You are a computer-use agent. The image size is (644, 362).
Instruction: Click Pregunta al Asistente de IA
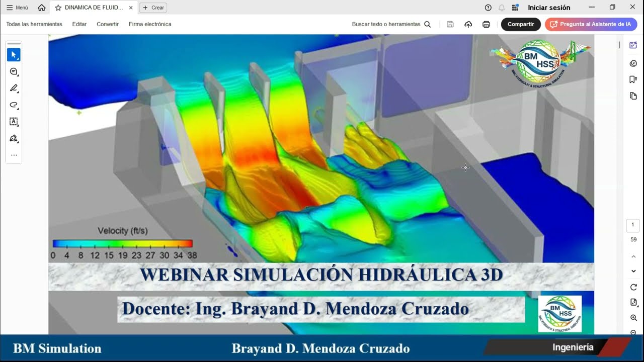click(591, 24)
